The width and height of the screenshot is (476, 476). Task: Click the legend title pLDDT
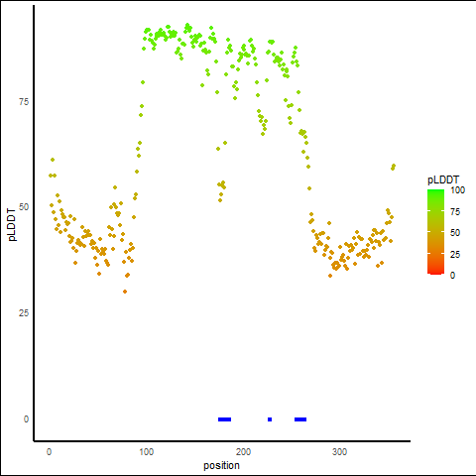click(x=443, y=180)
